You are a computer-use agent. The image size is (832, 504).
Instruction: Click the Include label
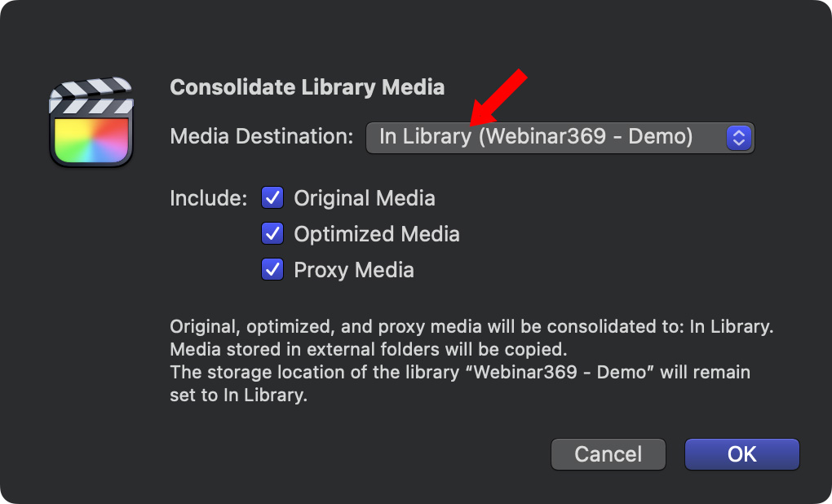(x=208, y=198)
